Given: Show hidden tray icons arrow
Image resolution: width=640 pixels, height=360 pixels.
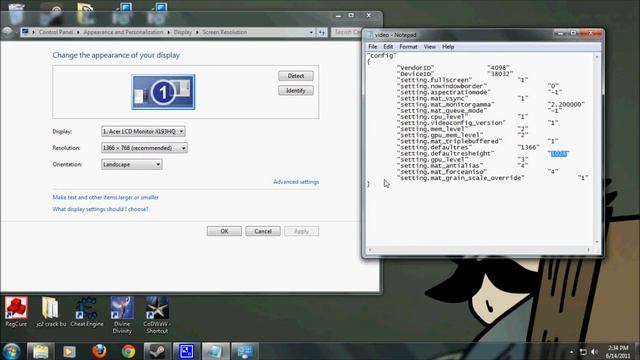Looking at the screenshot, I should (x=571, y=352).
